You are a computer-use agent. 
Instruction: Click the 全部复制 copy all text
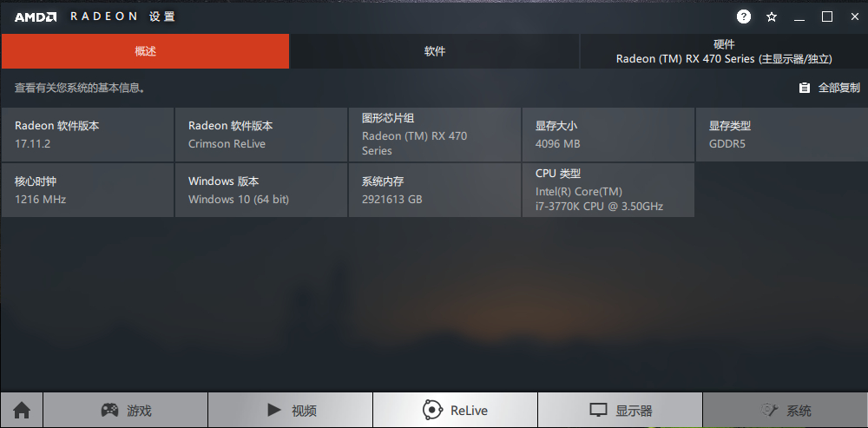click(839, 88)
